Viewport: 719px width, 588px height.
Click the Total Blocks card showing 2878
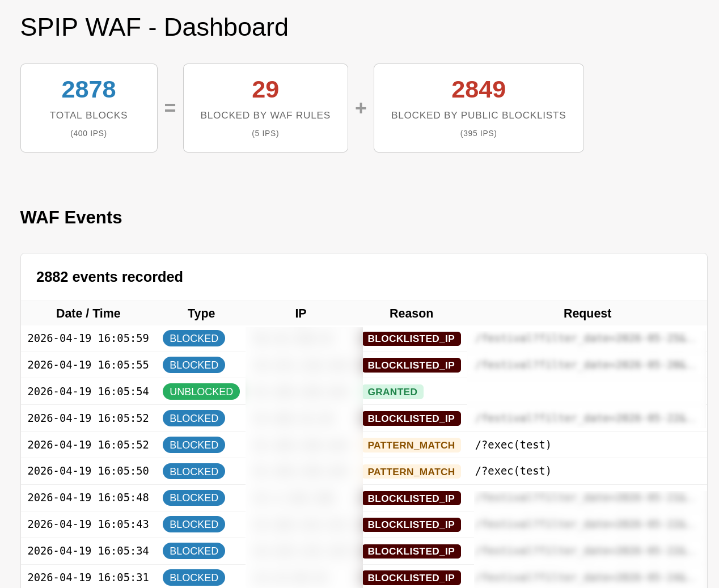88,108
